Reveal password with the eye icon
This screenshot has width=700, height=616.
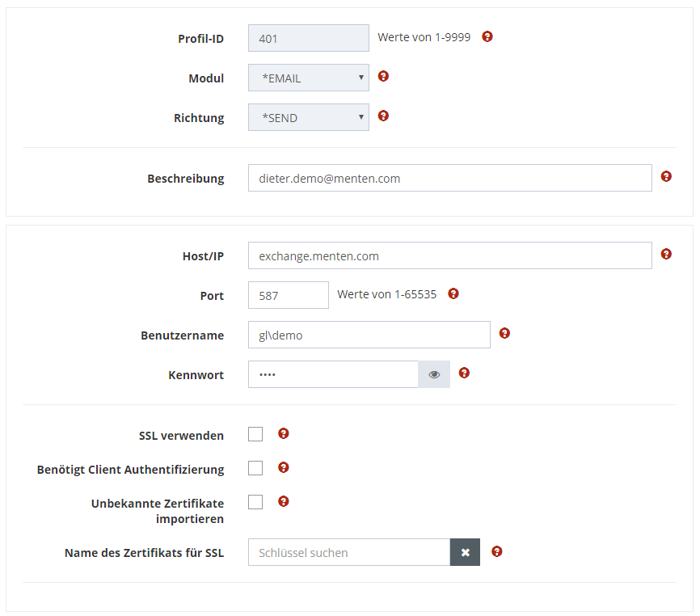point(434,374)
